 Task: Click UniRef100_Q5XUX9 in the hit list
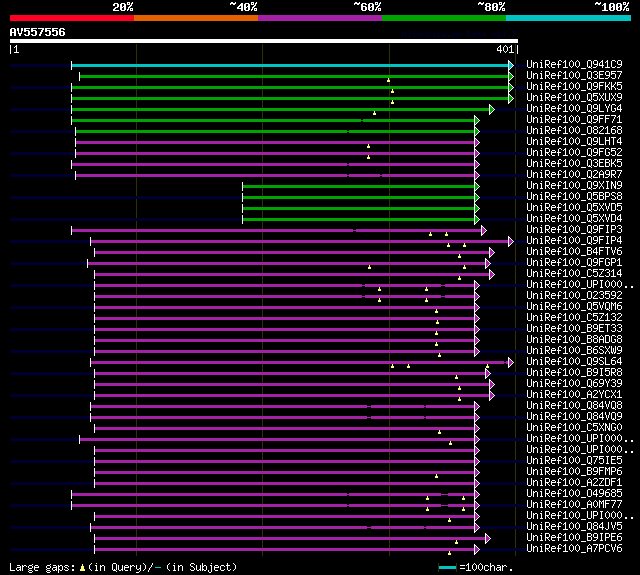click(574, 98)
